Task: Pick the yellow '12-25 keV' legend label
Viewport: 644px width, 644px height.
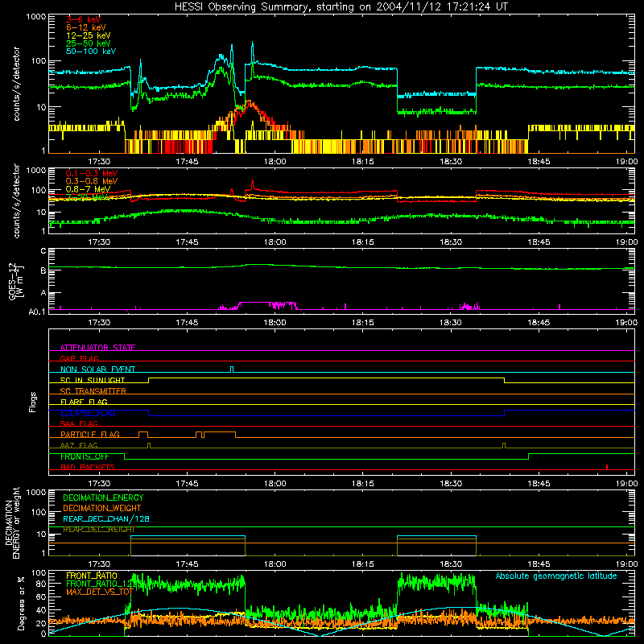Action: (89, 35)
